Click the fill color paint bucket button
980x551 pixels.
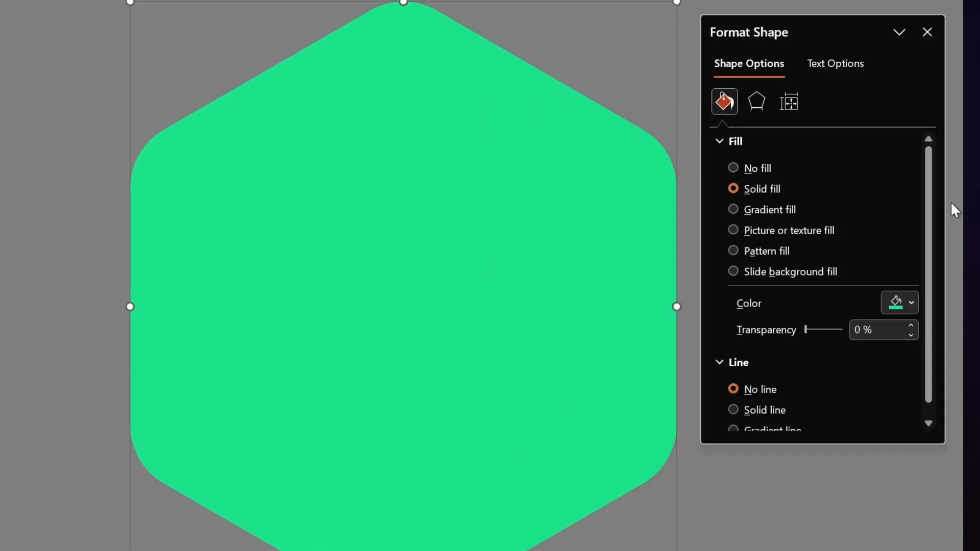[895, 303]
